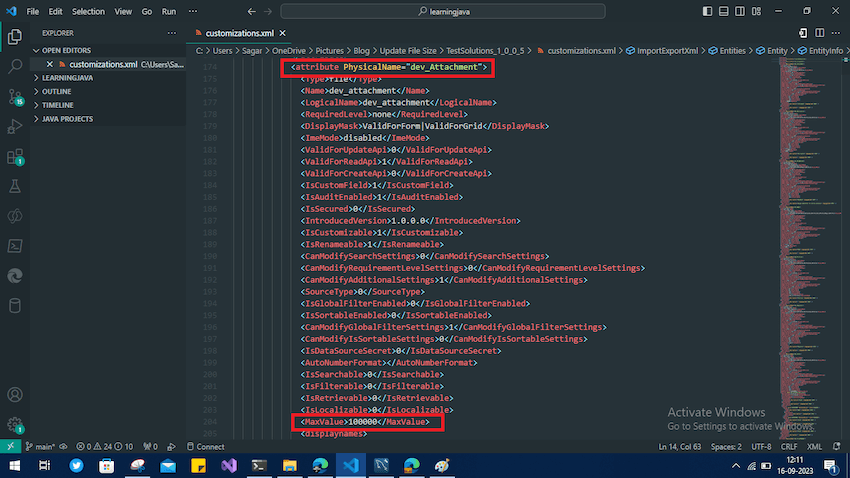Image resolution: width=850 pixels, height=478 pixels.
Task: Open the View menu
Action: click(123, 11)
